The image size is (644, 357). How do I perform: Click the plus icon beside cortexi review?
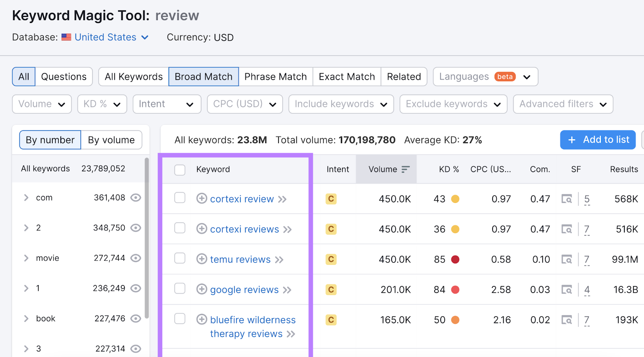point(202,199)
